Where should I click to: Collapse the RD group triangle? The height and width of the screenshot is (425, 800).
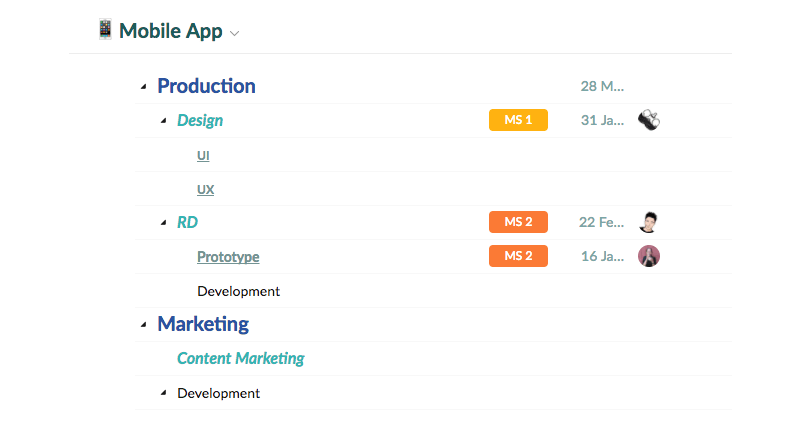click(163, 222)
